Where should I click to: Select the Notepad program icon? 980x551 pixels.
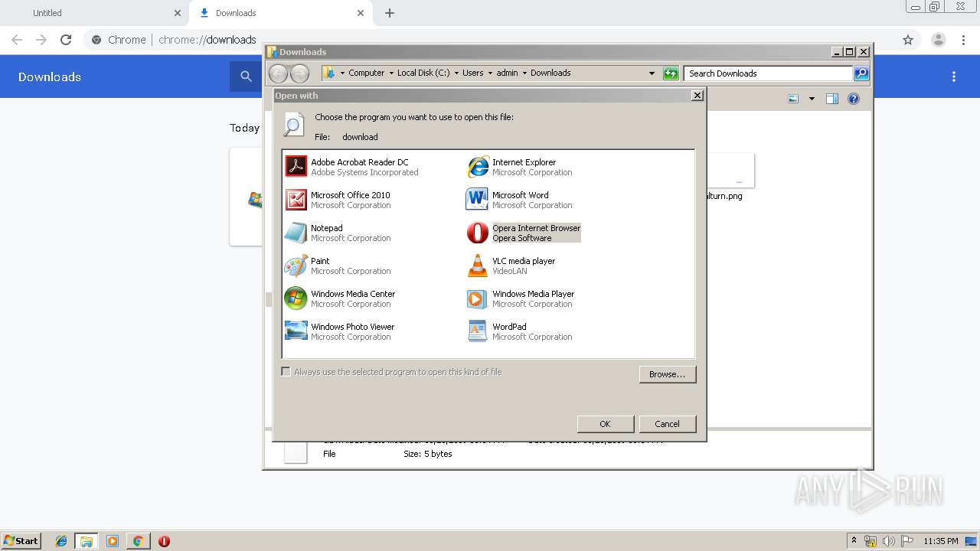(x=296, y=232)
